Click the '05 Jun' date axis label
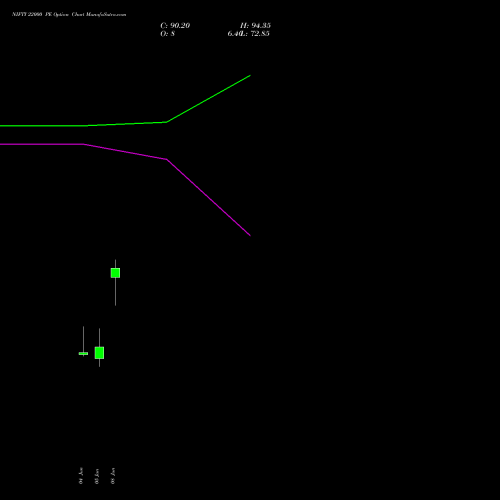The image size is (500, 500). click(97, 476)
